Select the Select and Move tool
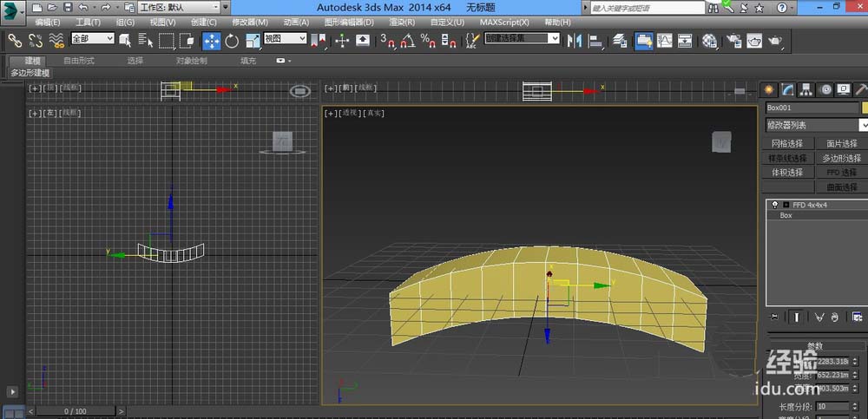 point(212,41)
